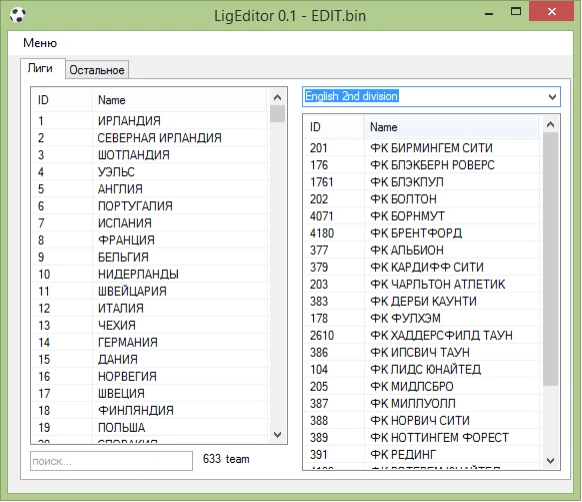Select team ФК ЛИДС ЮНАЙТЕД
This screenshot has width=582, height=502.
[422, 369]
